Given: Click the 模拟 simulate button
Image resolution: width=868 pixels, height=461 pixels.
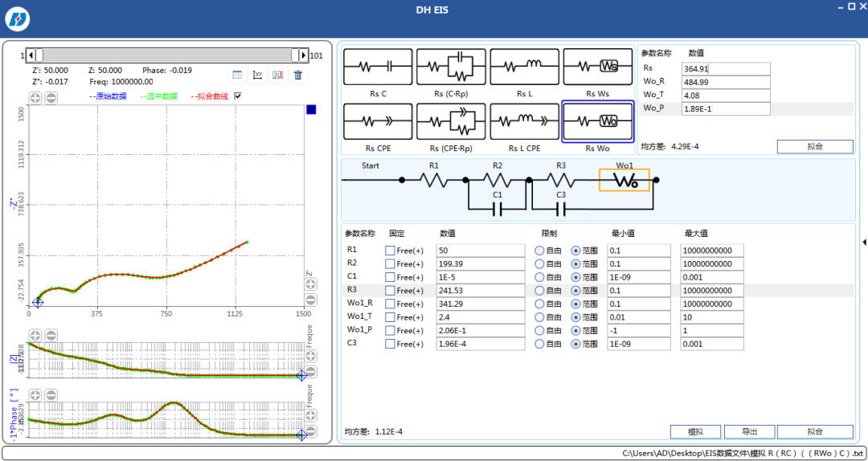Looking at the screenshot, I should (x=696, y=431).
